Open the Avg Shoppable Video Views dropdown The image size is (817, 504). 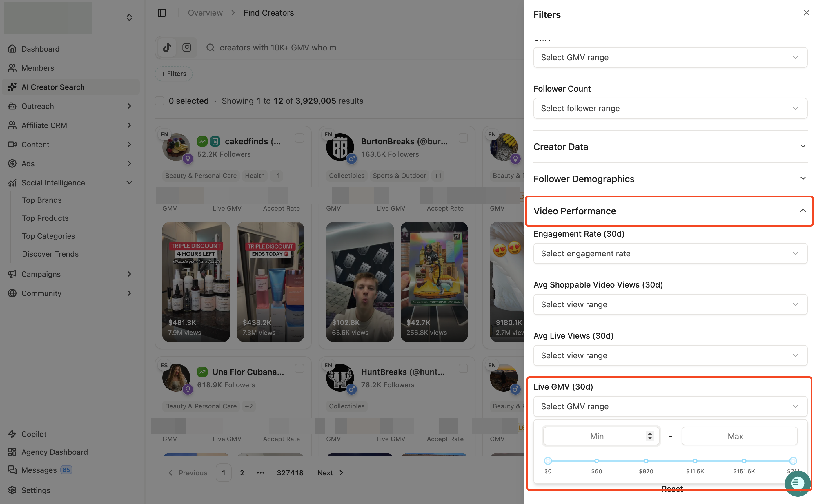(x=670, y=304)
